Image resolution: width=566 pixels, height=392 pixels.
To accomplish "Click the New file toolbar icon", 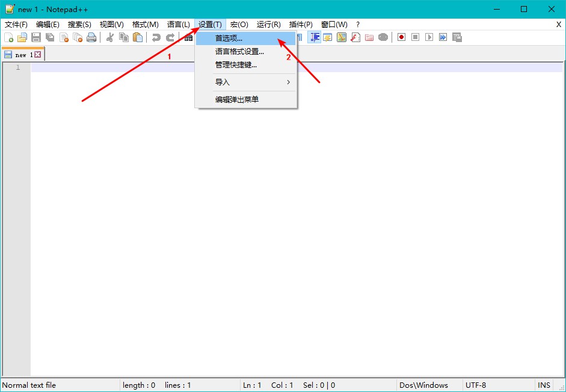I will click(x=8, y=37).
